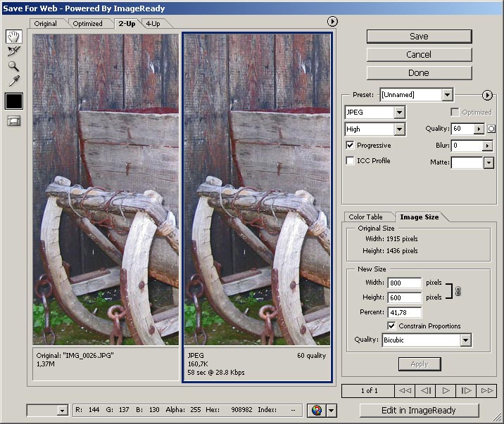The height and width of the screenshot is (424, 504).
Task: Toggle slices visibility icon
Action: tap(13, 121)
